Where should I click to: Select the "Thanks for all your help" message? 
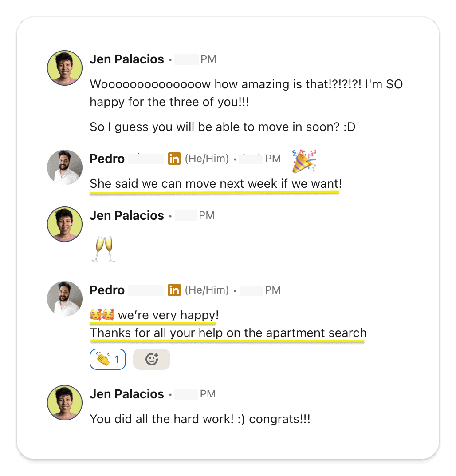tap(228, 333)
